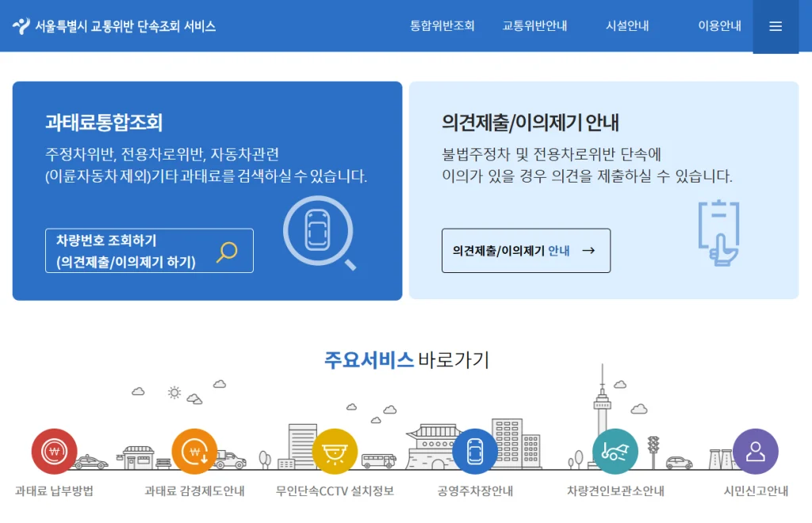Viewport: 812px width, 523px height.
Task: Select the 과태료 납부방법 won currency icon
Action: pos(53,451)
